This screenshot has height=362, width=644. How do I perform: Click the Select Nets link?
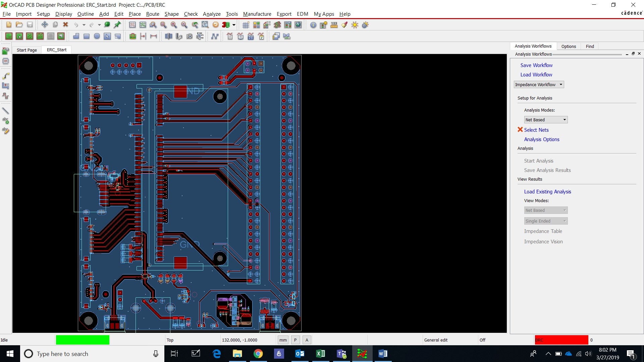[537, 129]
